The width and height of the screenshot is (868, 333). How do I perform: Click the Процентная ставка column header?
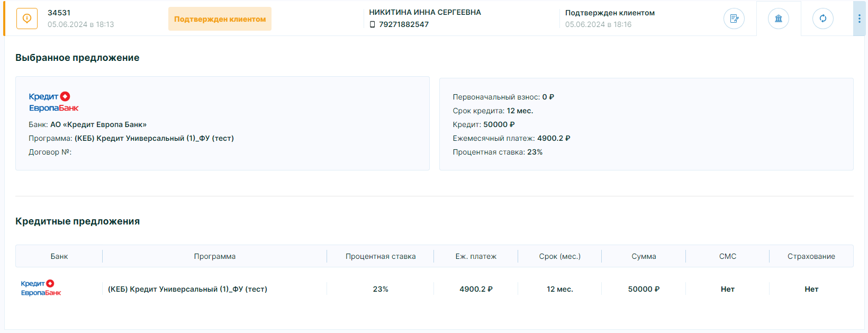[381, 256]
